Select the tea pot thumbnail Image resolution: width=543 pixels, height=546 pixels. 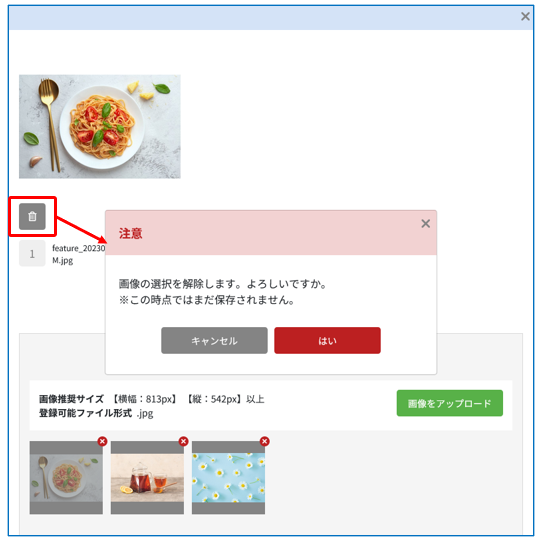(147, 478)
